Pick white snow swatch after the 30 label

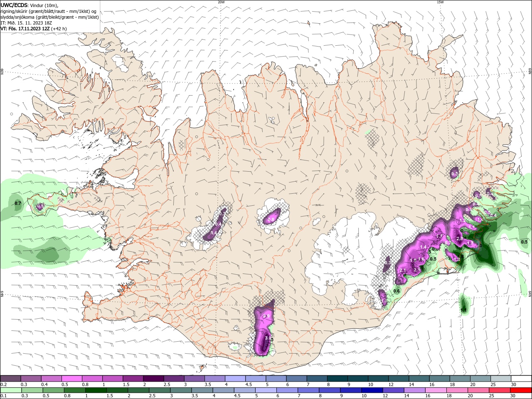click(520, 379)
